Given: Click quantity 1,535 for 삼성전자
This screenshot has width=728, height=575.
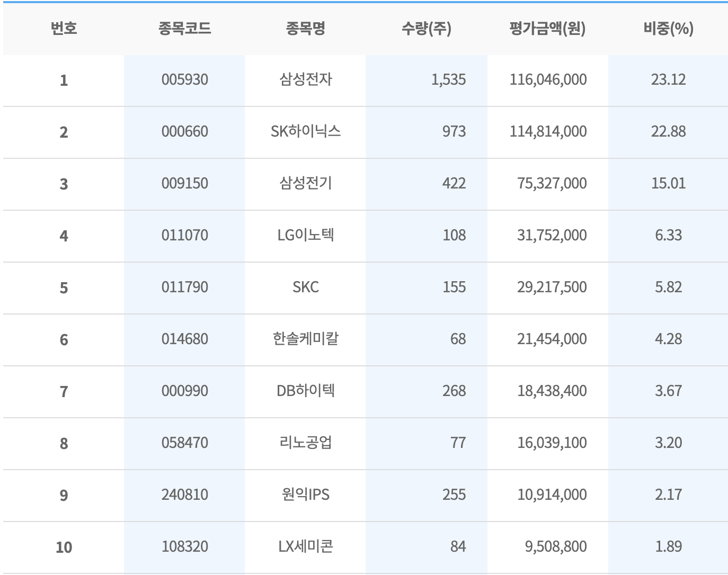Looking at the screenshot, I should (x=449, y=80).
